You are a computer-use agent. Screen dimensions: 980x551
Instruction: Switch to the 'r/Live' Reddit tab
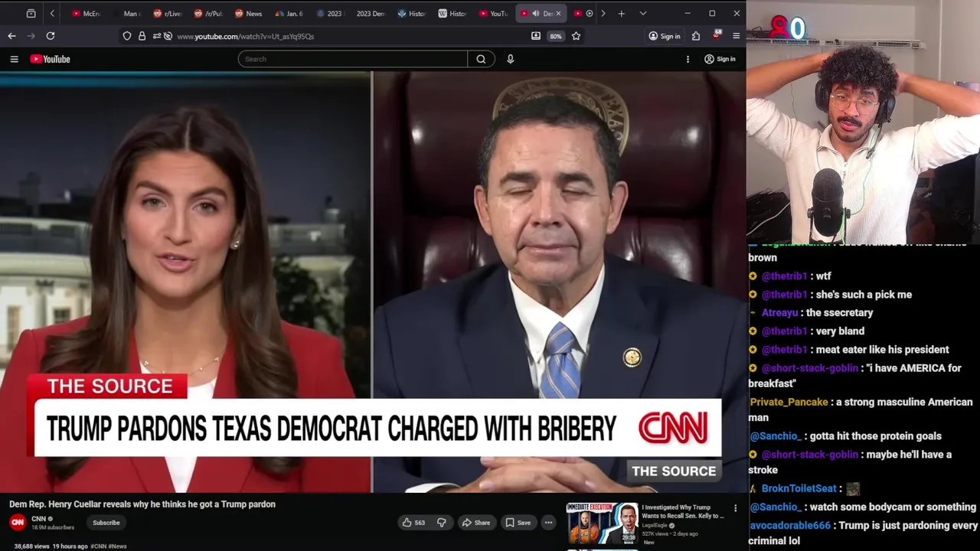[x=168, y=13]
